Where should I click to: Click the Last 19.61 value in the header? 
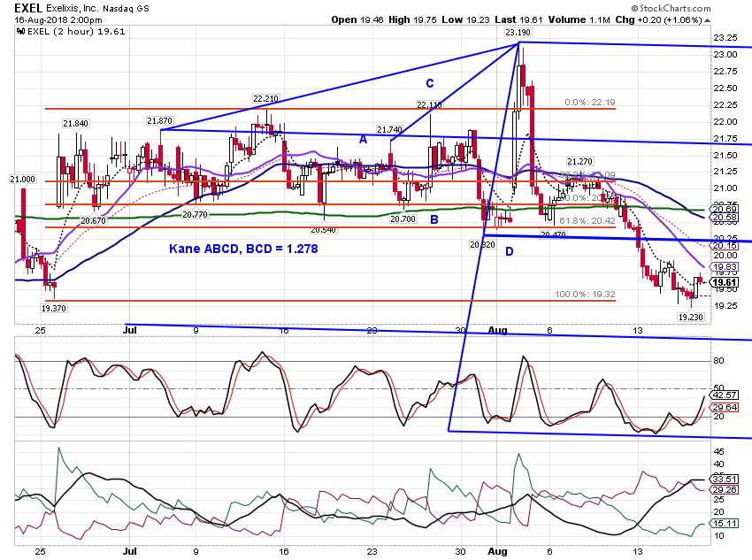tap(518, 19)
